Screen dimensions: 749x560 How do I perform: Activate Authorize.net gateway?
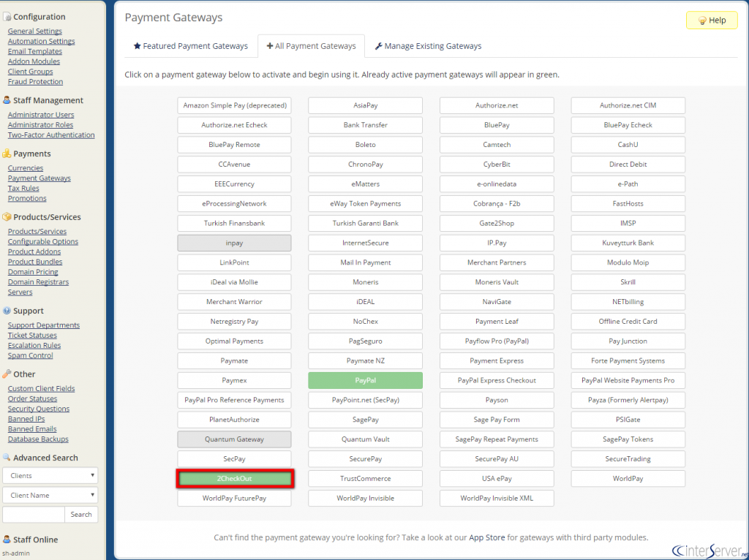pyautogui.click(x=497, y=105)
